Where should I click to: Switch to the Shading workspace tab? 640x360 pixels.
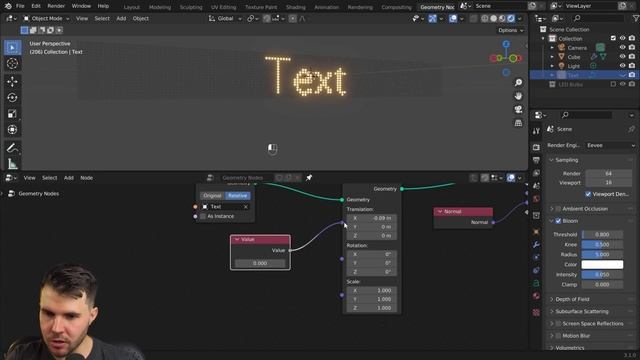tap(296, 7)
